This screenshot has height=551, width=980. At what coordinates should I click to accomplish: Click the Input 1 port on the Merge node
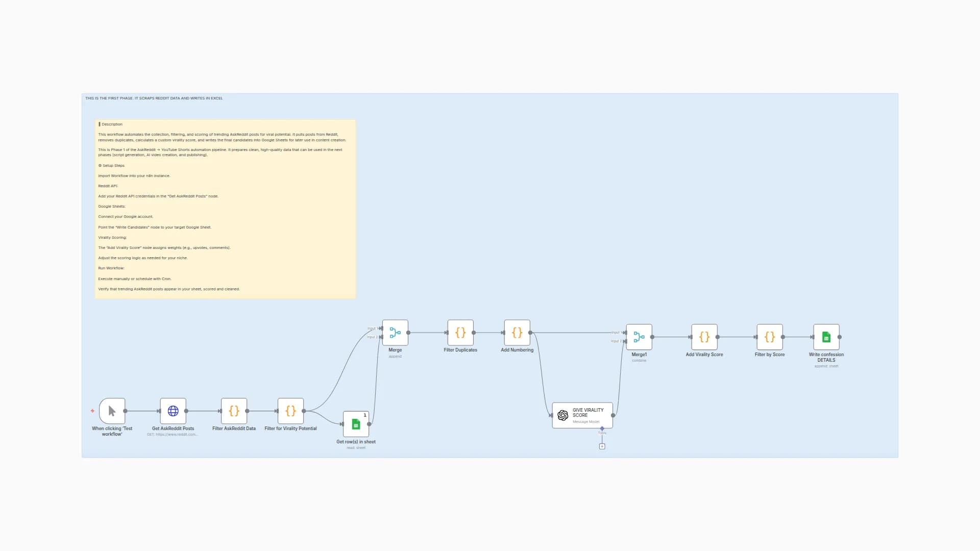tap(382, 329)
